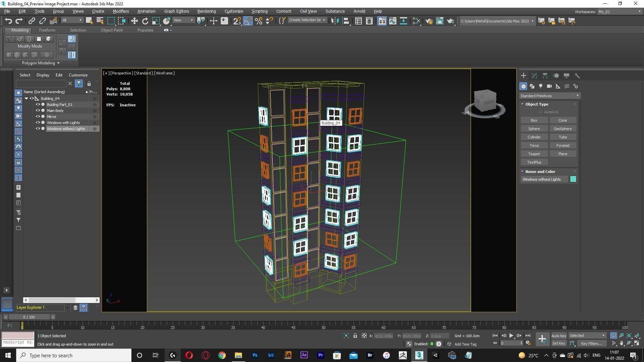Hide the Windows with Lights object
Image resolution: width=644 pixels, height=362 pixels.
(38, 123)
